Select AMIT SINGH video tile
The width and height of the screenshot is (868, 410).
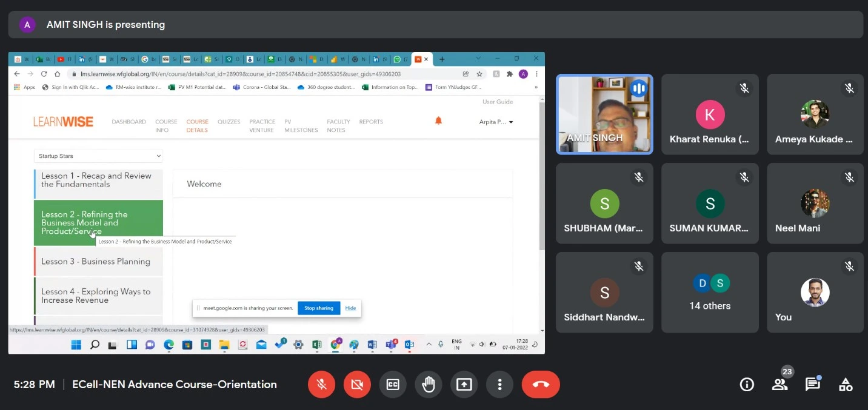(604, 114)
